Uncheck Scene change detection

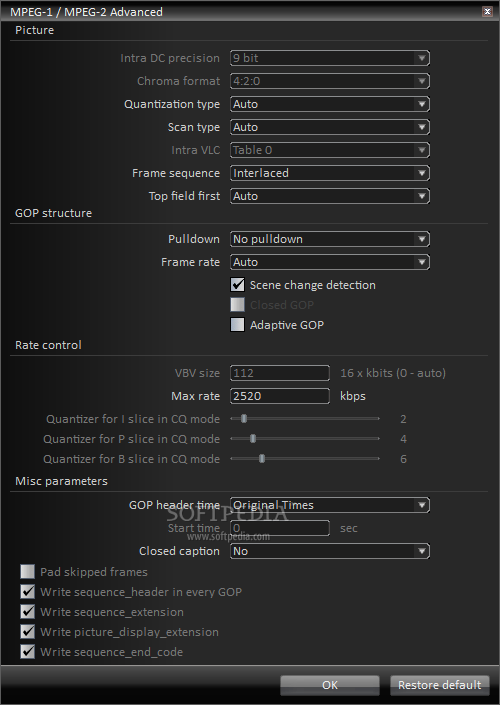(x=237, y=285)
